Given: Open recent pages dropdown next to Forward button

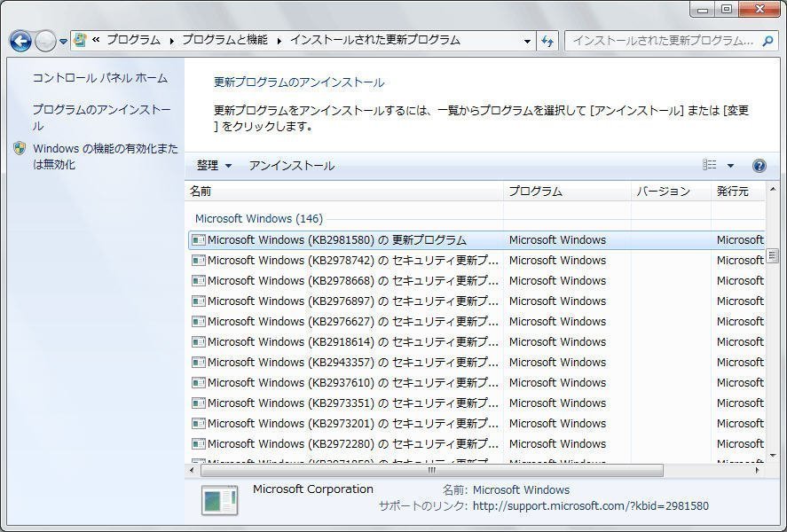Looking at the screenshot, I should pyautogui.click(x=63, y=42).
